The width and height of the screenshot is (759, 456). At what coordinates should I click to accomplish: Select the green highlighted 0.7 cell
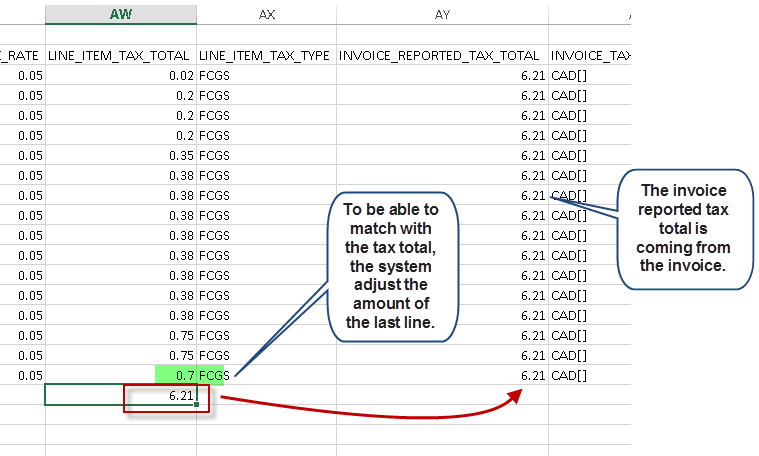coord(121,375)
